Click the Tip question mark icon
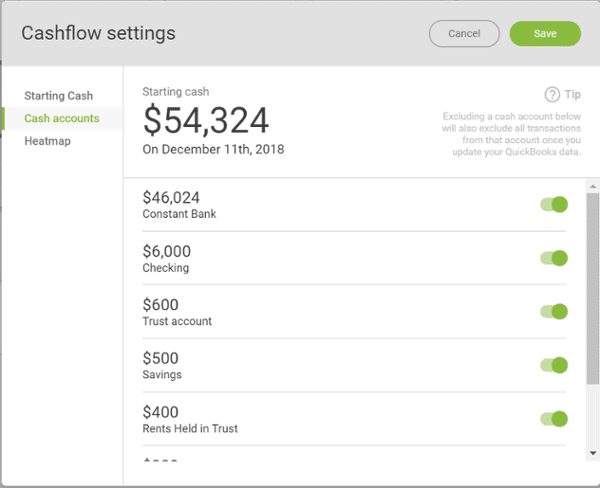600x488 pixels. point(552,94)
